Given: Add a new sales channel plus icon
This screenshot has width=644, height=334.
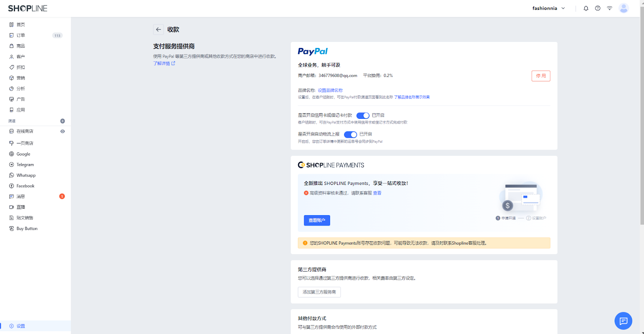Looking at the screenshot, I should (62, 121).
